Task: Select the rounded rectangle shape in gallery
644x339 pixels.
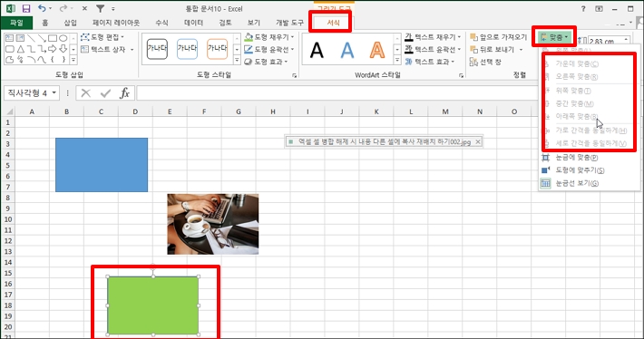Action: click(9, 49)
